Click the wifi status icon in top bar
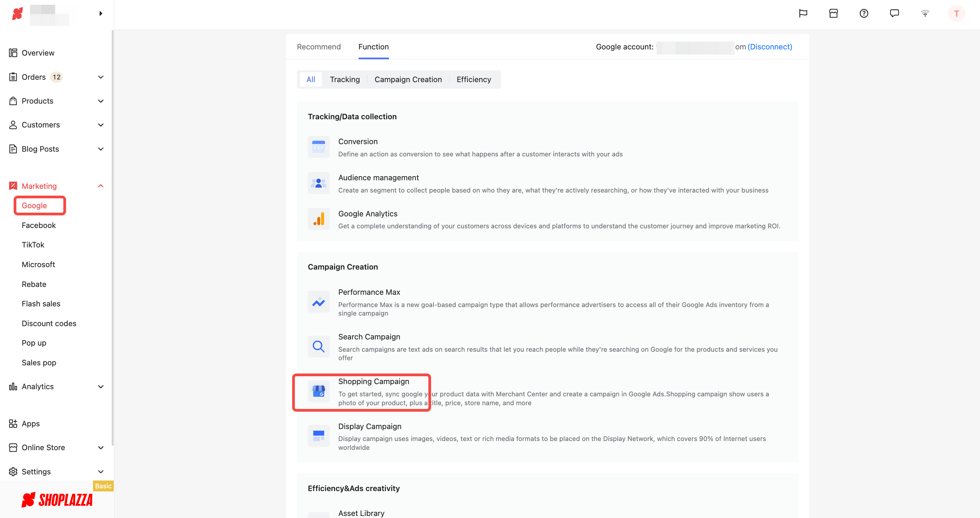Image resolution: width=980 pixels, height=518 pixels. tap(925, 14)
